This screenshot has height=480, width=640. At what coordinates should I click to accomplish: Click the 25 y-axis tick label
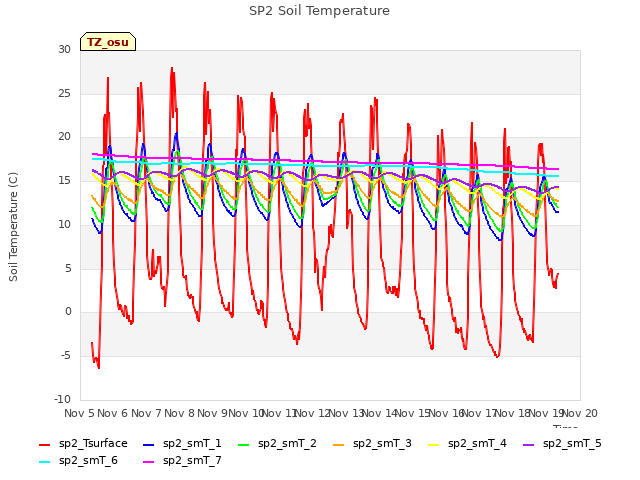[64, 93]
